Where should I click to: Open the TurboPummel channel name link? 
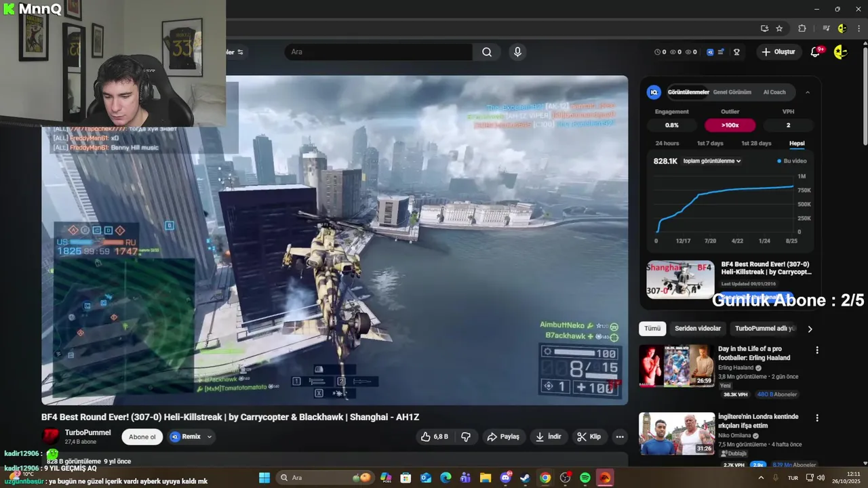pos(87,432)
